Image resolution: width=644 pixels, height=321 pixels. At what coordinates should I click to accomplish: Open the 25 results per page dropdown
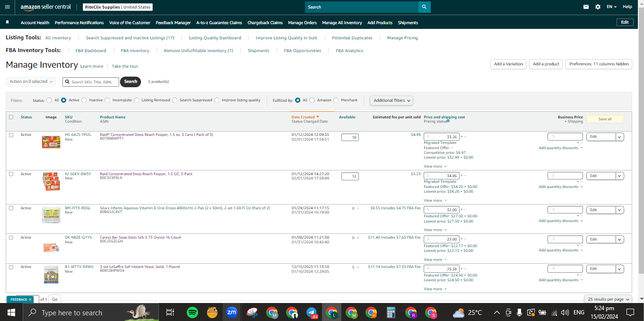[x=608, y=299]
